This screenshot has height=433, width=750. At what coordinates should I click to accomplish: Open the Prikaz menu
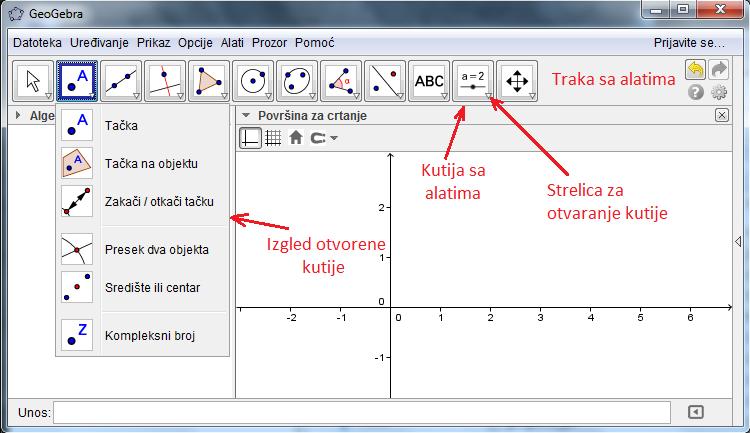(154, 43)
